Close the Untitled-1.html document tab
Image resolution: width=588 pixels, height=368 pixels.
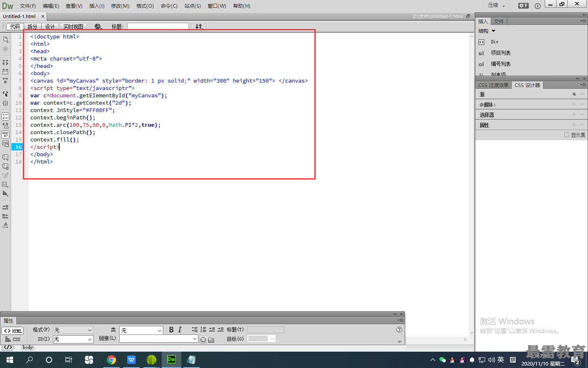pos(42,16)
